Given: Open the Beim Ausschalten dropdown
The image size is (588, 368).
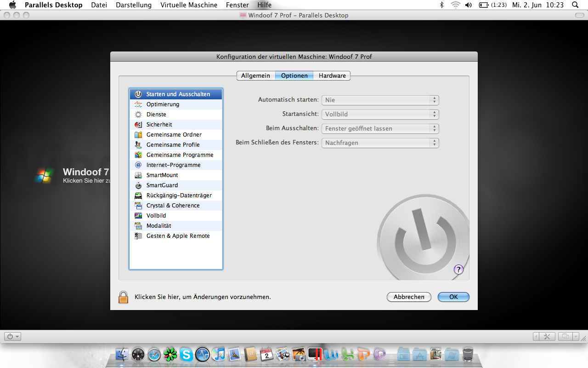Looking at the screenshot, I should pyautogui.click(x=380, y=128).
